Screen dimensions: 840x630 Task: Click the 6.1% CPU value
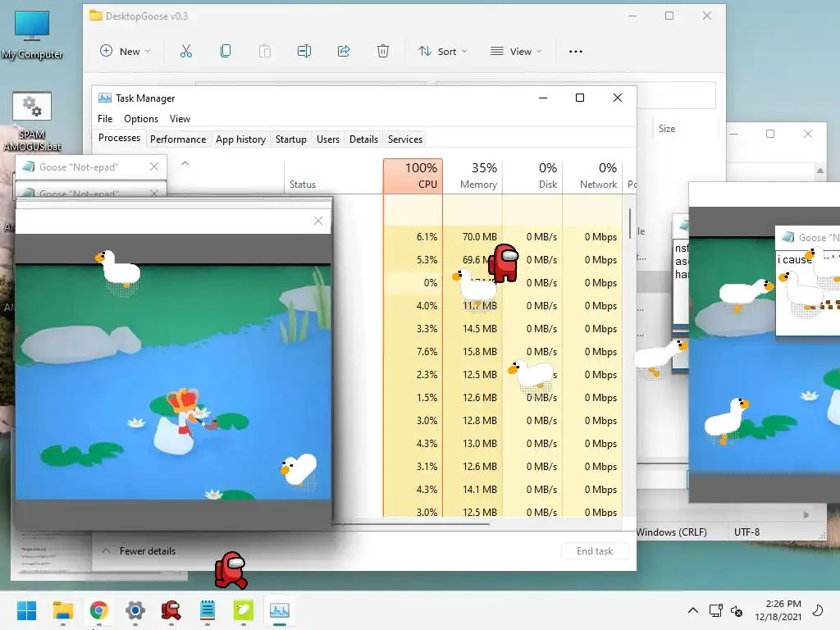(427, 237)
